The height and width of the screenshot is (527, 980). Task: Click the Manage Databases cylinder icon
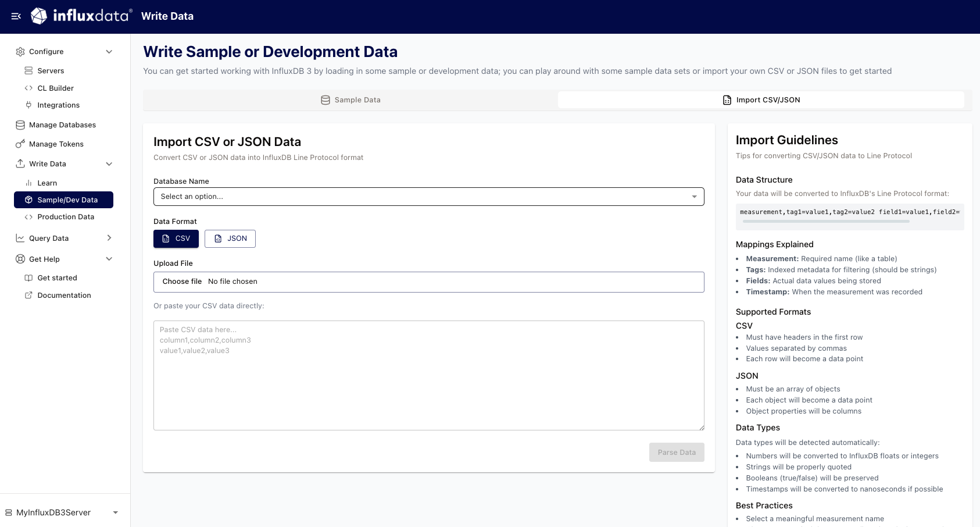tap(20, 124)
